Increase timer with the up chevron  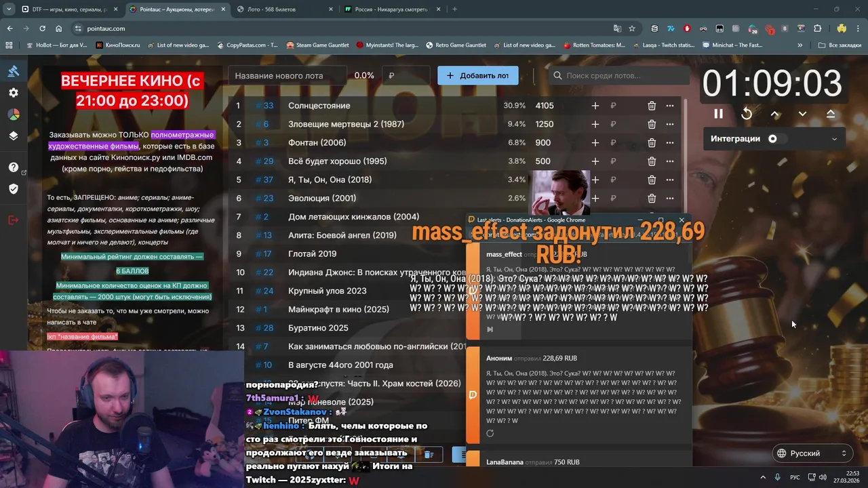pyautogui.click(x=774, y=114)
